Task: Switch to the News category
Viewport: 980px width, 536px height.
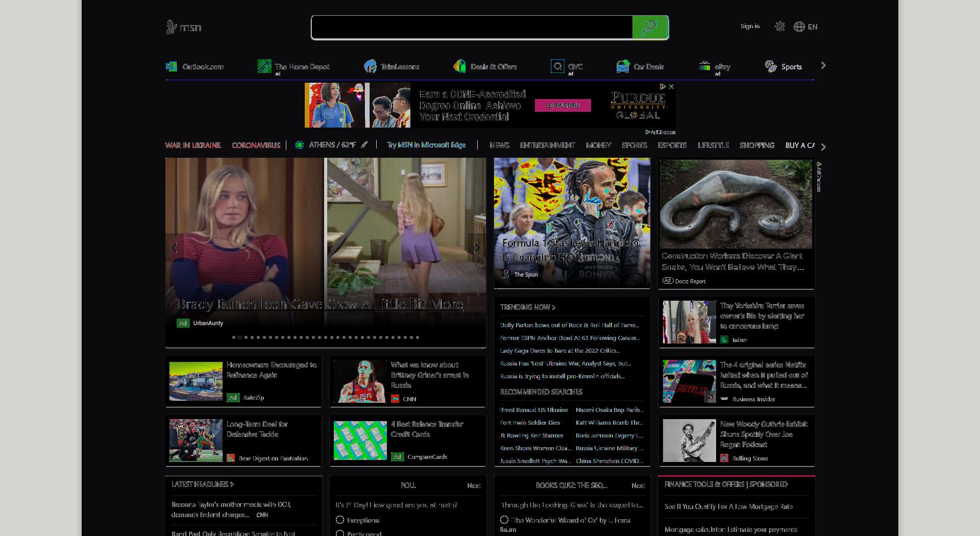Action: point(499,145)
